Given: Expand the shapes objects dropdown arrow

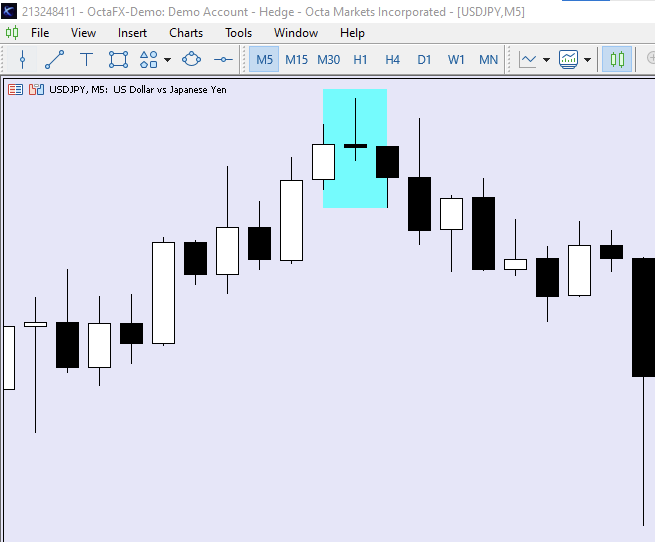Looking at the screenshot, I should (x=168, y=60).
